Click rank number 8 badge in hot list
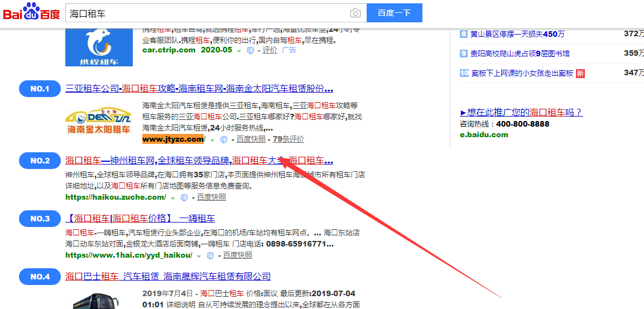This screenshot has height=309, width=644. point(464,34)
